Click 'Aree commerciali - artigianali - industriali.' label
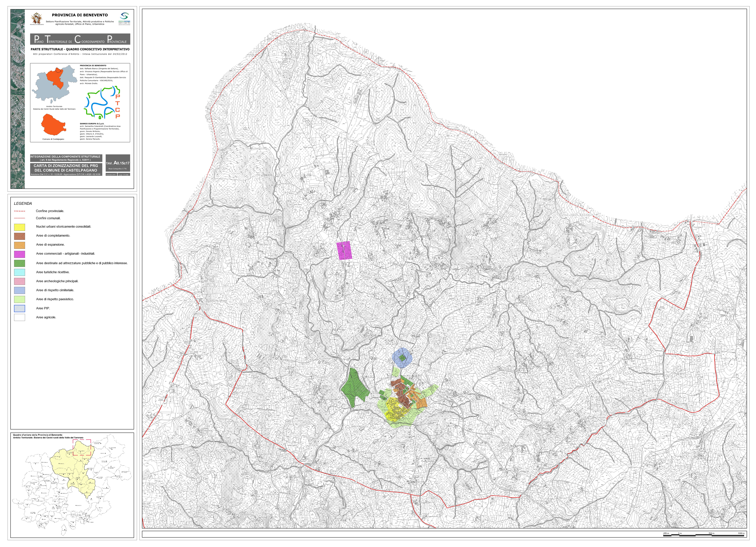Viewport: 756px width, 547px height. pos(66,254)
